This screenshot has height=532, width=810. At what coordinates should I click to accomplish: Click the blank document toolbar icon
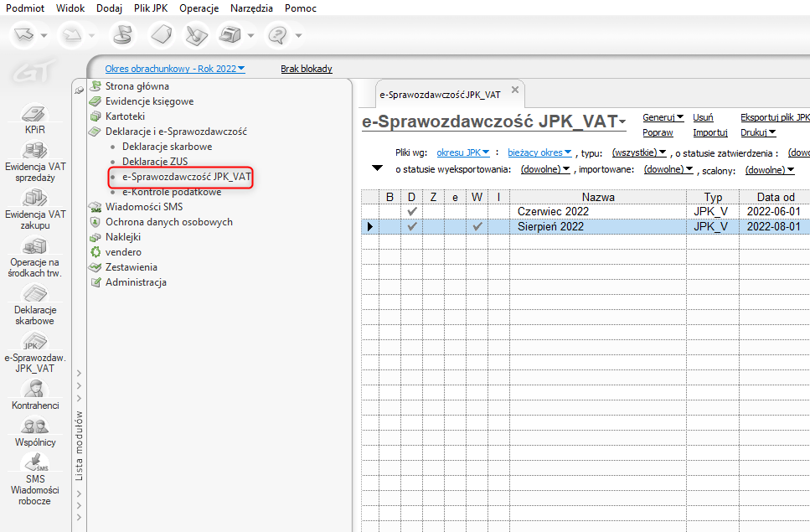click(161, 35)
